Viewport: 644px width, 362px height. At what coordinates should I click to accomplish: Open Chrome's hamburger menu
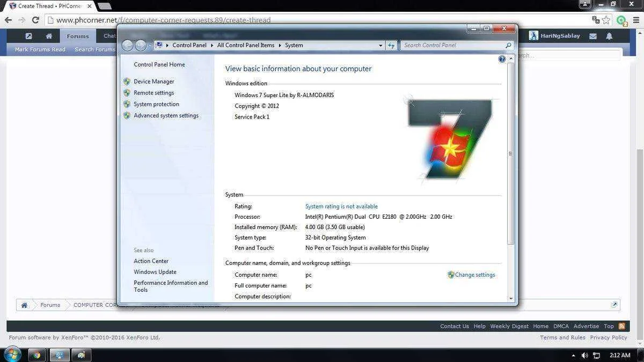[635, 20]
